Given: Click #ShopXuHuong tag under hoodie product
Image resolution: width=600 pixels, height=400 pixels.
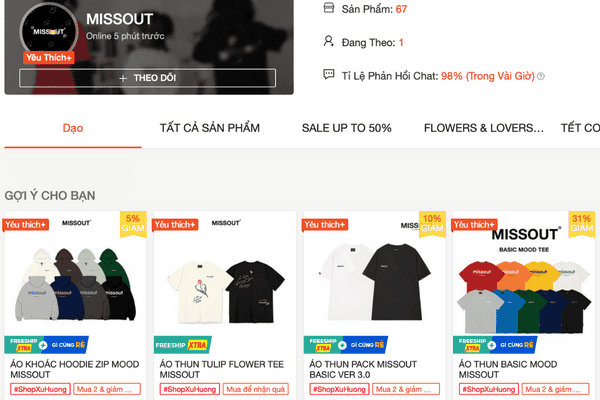Looking at the screenshot, I should point(41,389).
